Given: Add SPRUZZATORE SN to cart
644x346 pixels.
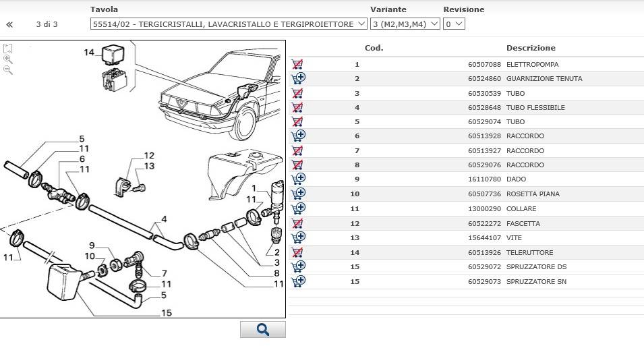Looking at the screenshot, I should tap(298, 281).
